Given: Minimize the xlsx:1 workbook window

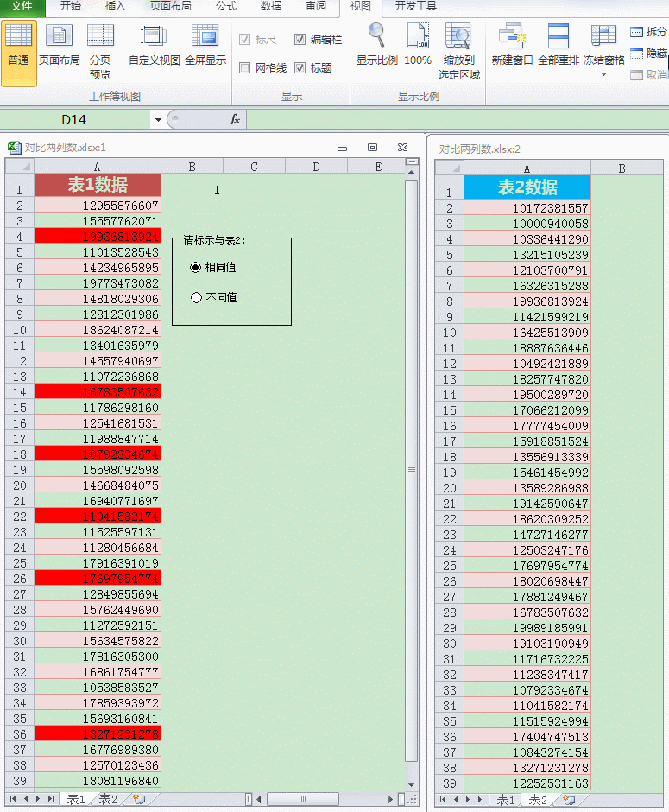Looking at the screenshot, I should (342, 148).
